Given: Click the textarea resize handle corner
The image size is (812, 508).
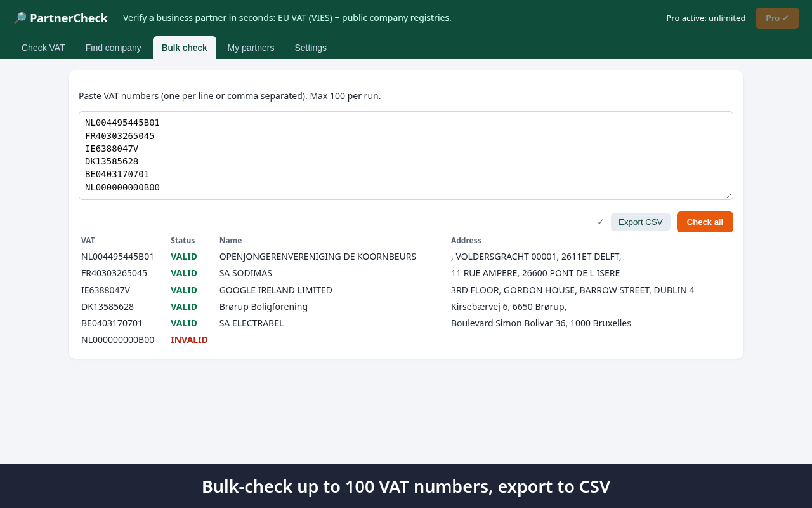Looking at the screenshot, I should 729,196.
